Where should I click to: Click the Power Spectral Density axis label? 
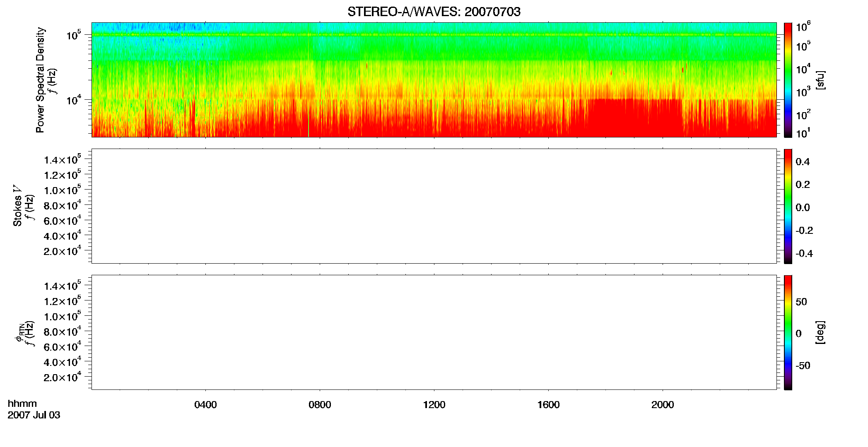point(40,80)
